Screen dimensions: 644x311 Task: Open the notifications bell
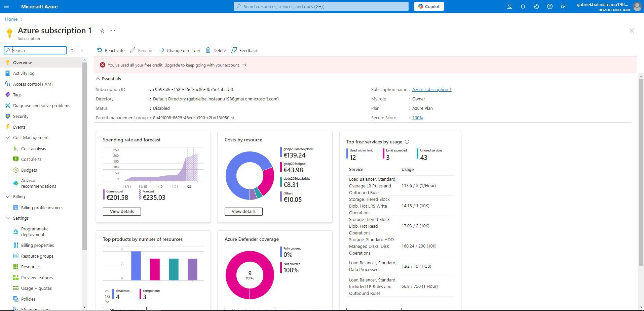point(523,6)
